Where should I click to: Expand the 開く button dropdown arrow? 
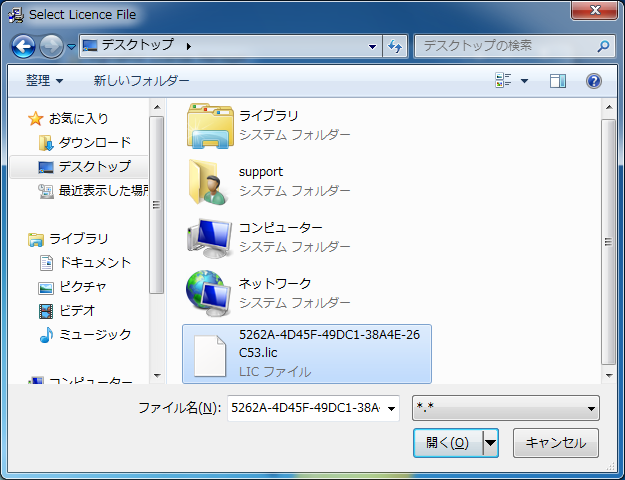[490, 443]
